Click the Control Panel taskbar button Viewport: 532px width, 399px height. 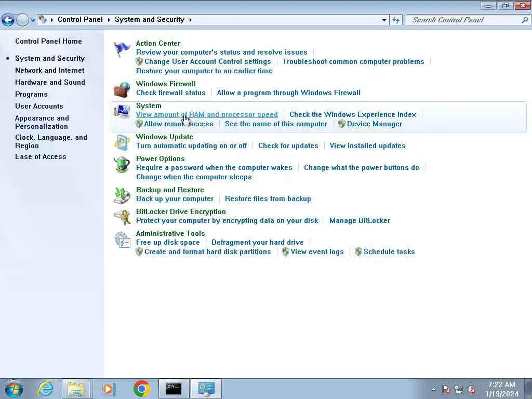pos(206,389)
